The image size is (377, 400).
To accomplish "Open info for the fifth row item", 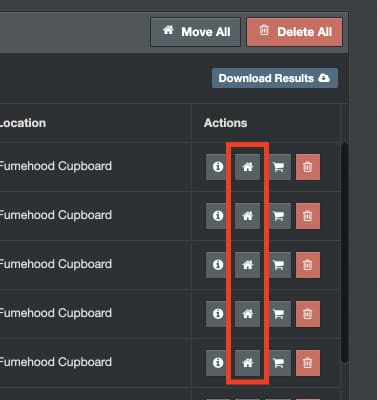I will pyautogui.click(x=218, y=363).
